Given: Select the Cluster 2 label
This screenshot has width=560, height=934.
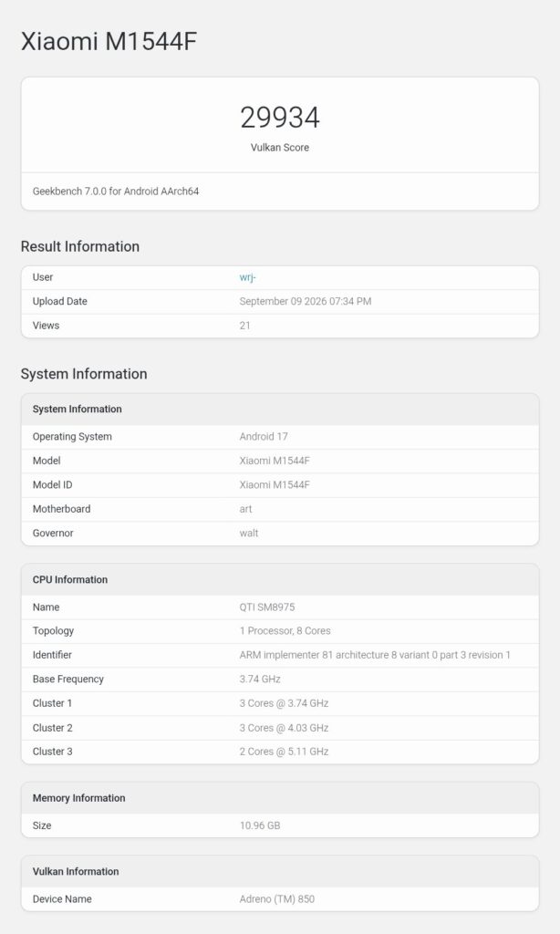Looking at the screenshot, I should (x=52, y=728).
